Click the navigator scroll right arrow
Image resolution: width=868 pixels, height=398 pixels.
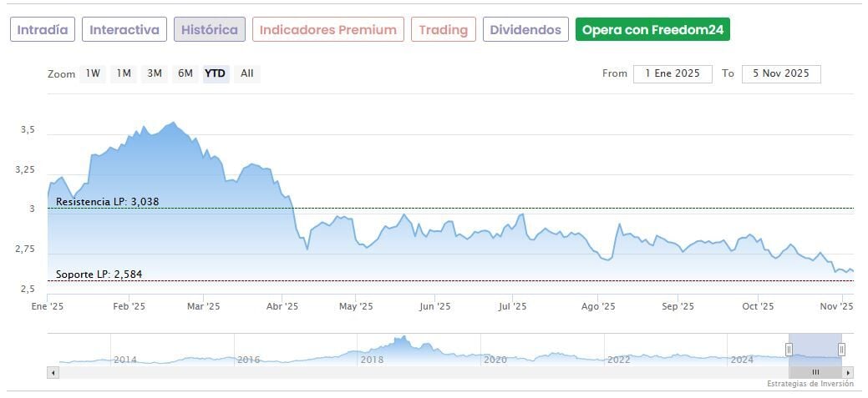click(849, 372)
